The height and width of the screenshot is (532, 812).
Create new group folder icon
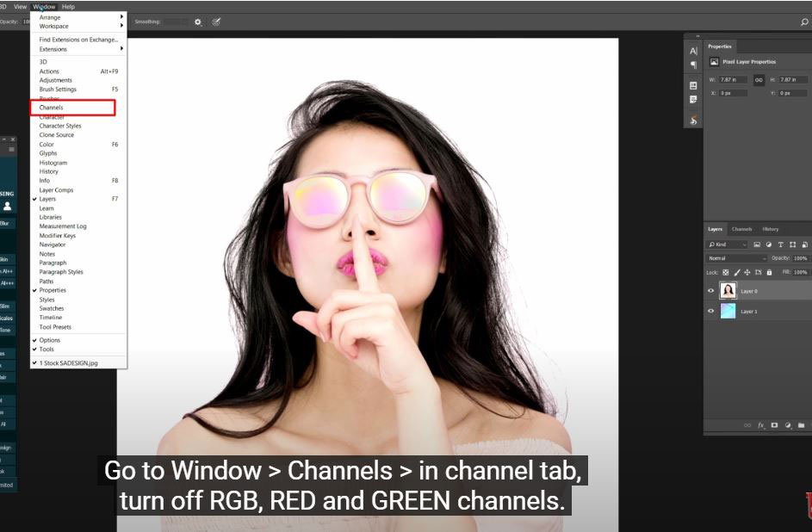(801, 425)
